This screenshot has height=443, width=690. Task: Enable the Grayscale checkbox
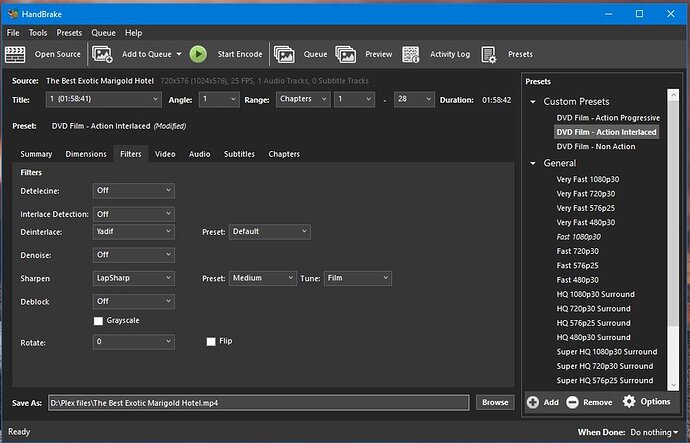[x=98, y=321]
